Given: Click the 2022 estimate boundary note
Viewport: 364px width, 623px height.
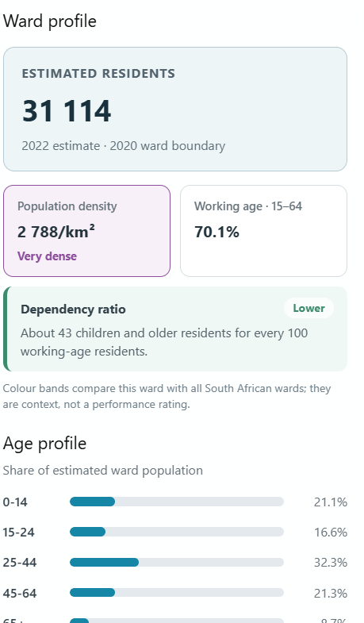Looking at the screenshot, I should coord(124,146).
